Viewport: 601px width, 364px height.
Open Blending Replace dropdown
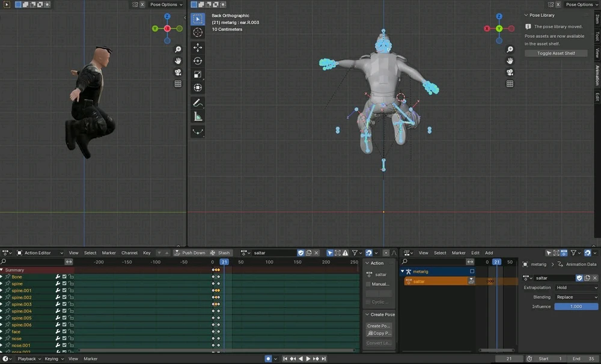[x=576, y=297]
